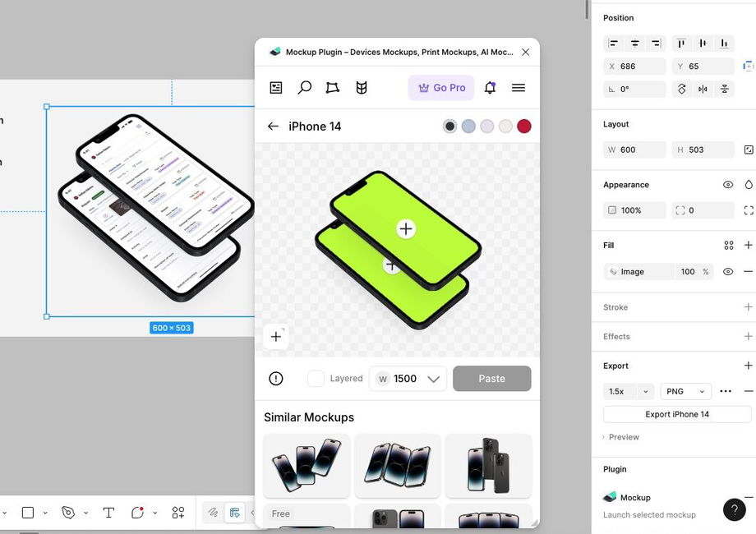Select the perspective distort tool icon
This screenshot has height=534, width=756.
click(x=332, y=87)
